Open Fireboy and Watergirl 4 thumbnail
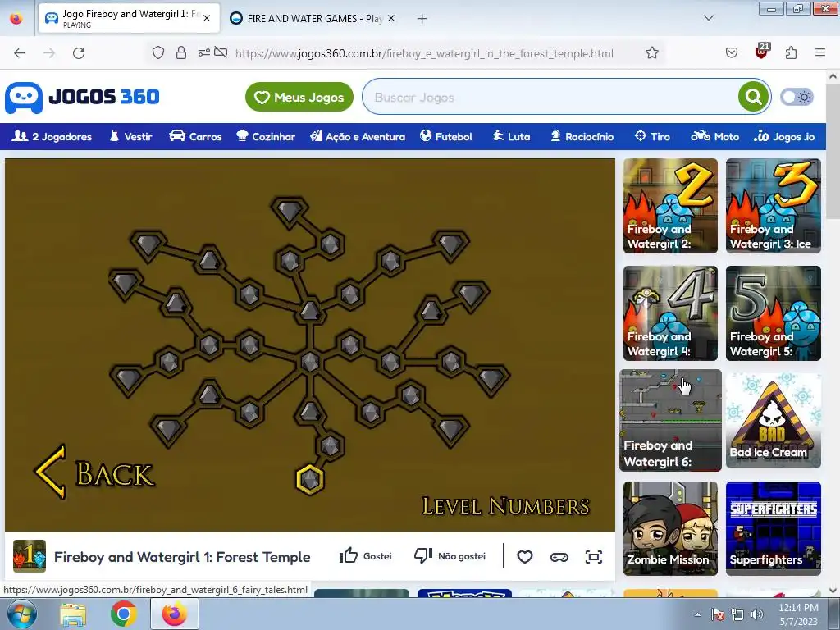This screenshot has height=630, width=840. (x=670, y=313)
